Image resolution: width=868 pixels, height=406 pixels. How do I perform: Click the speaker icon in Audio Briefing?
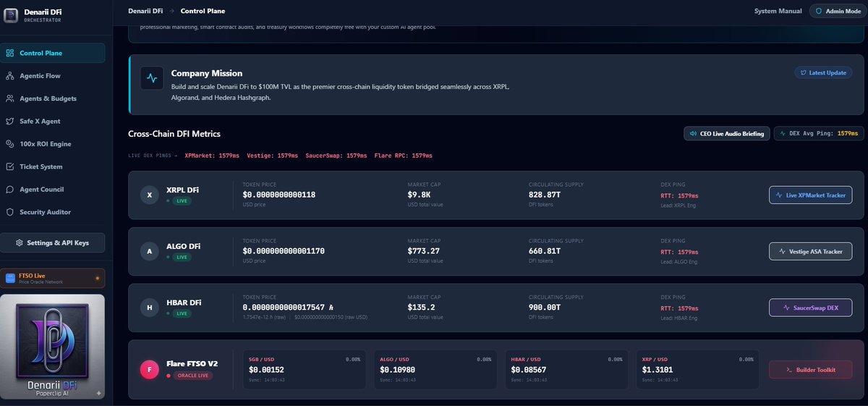coord(694,134)
